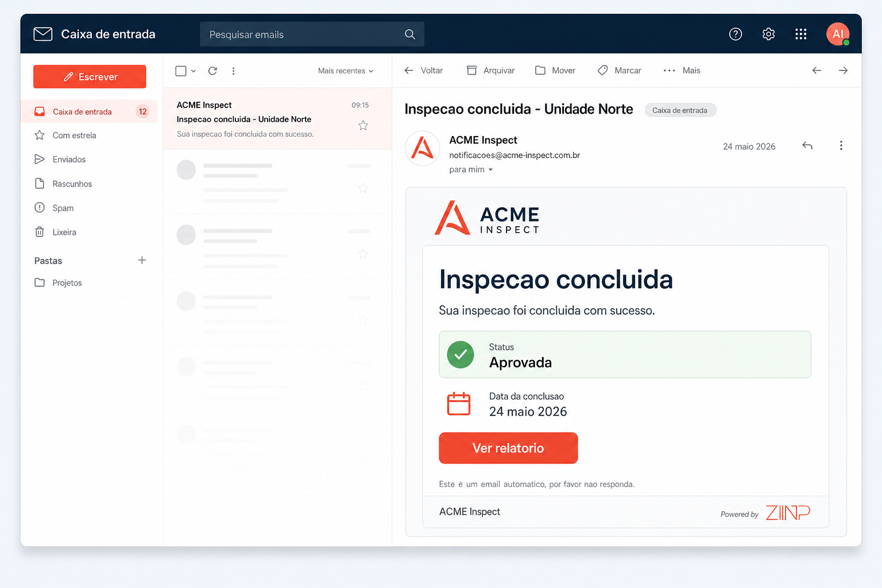882x588 pixels.
Task: Click the Caixa de entrada label chip
Action: pos(680,110)
